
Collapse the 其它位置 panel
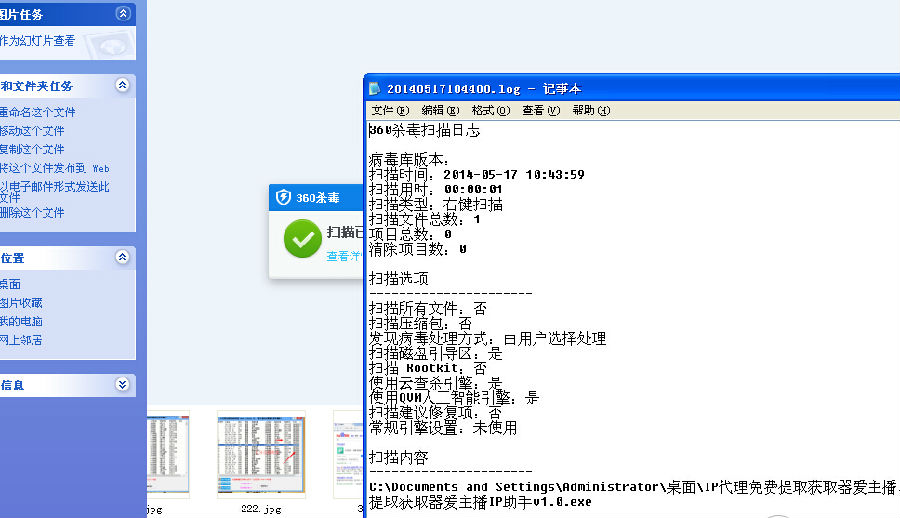122,257
